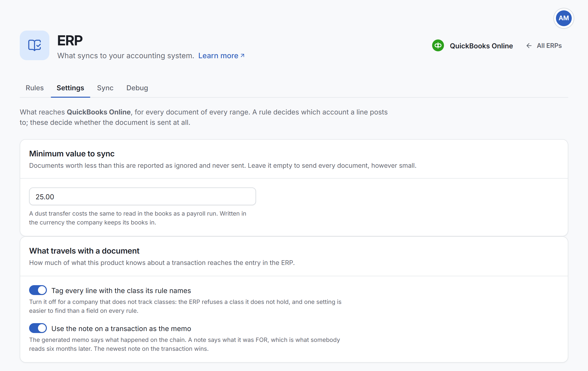Click the Minimum value to sync heading
588x371 pixels.
[72, 154]
